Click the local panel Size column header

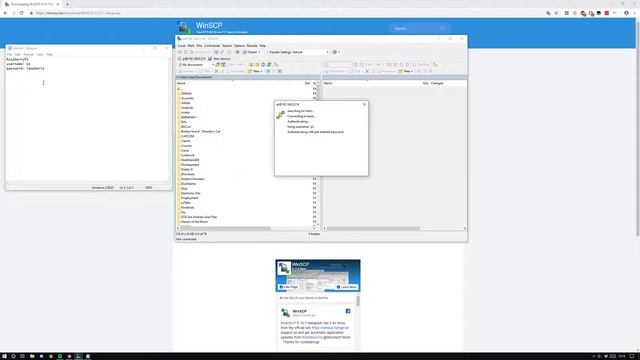(x=307, y=83)
